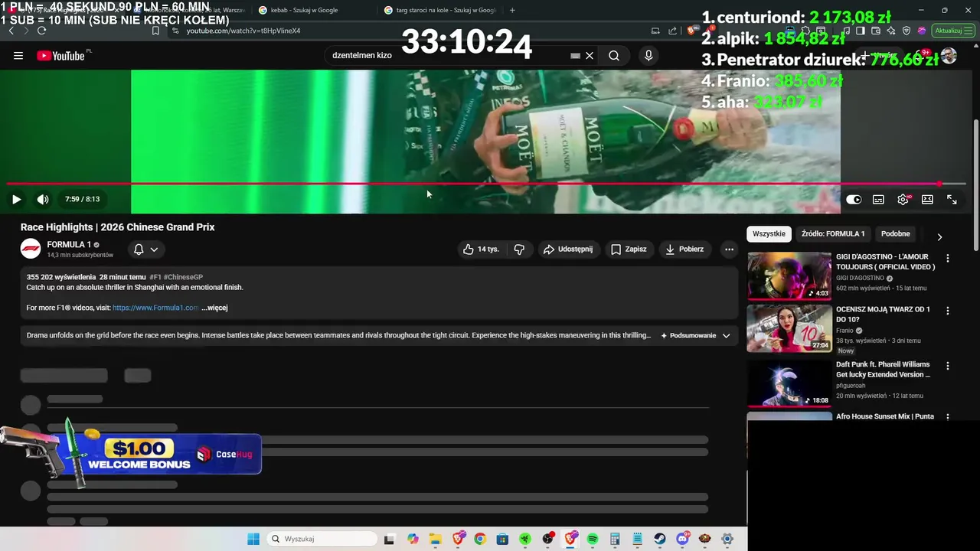
Task: Open File Explorer from the taskbar
Action: pos(435,539)
